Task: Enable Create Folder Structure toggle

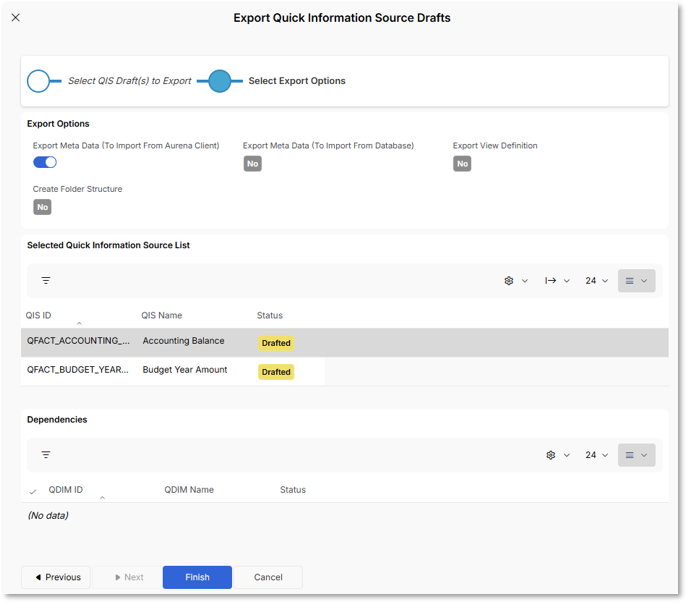Action: pos(42,207)
